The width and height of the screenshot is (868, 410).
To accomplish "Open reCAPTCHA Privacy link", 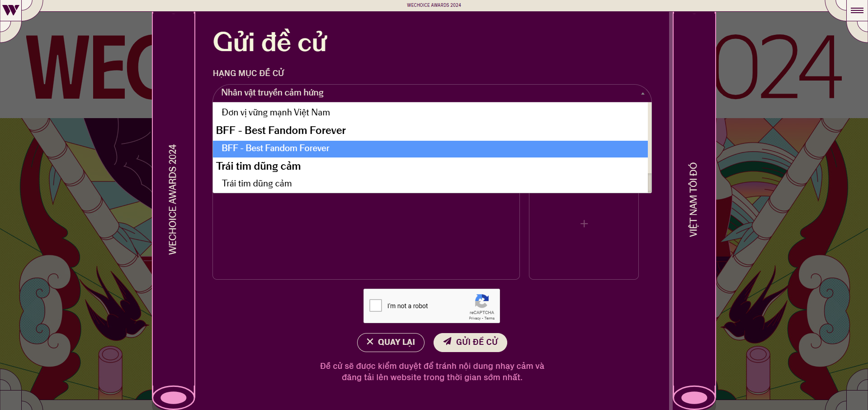I will tap(475, 318).
